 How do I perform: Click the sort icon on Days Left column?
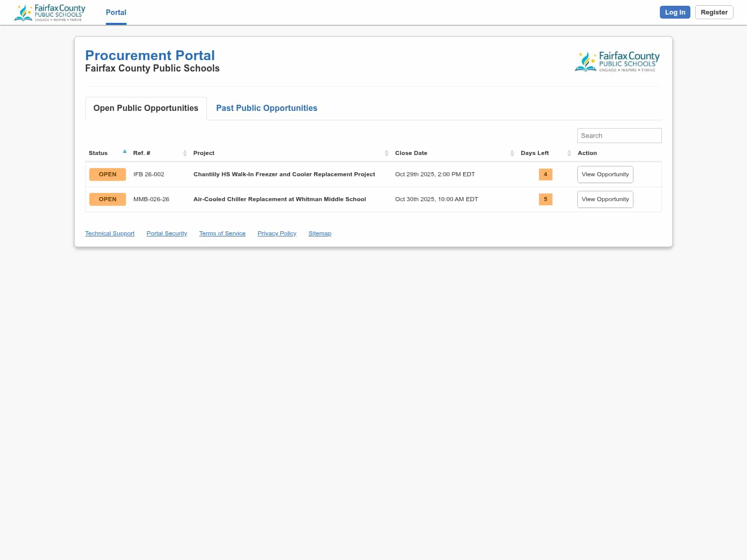point(569,153)
